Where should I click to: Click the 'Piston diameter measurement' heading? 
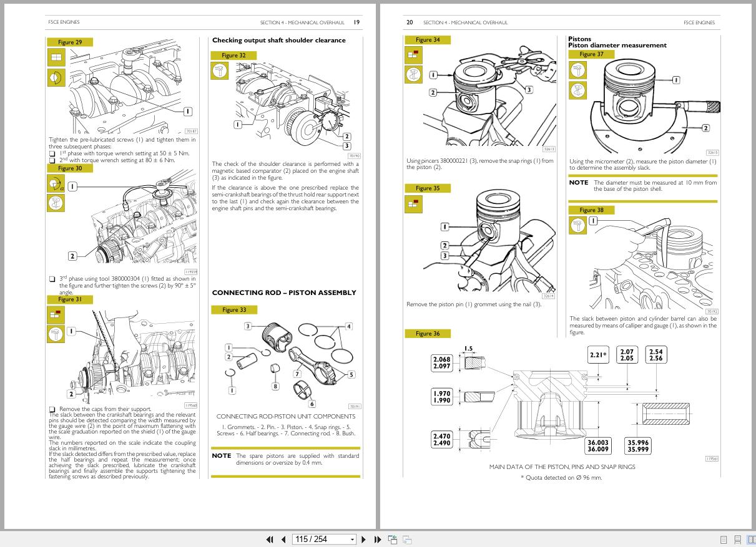(617, 45)
